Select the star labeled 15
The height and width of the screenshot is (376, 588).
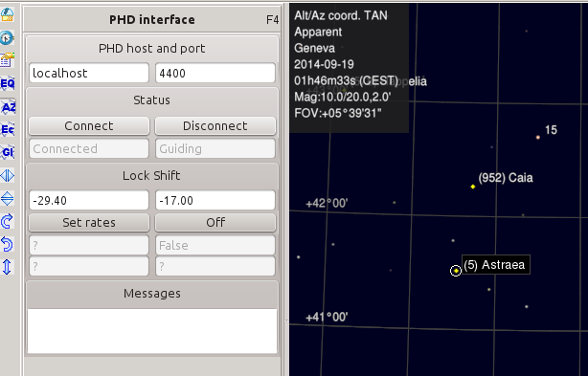point(538,138)
